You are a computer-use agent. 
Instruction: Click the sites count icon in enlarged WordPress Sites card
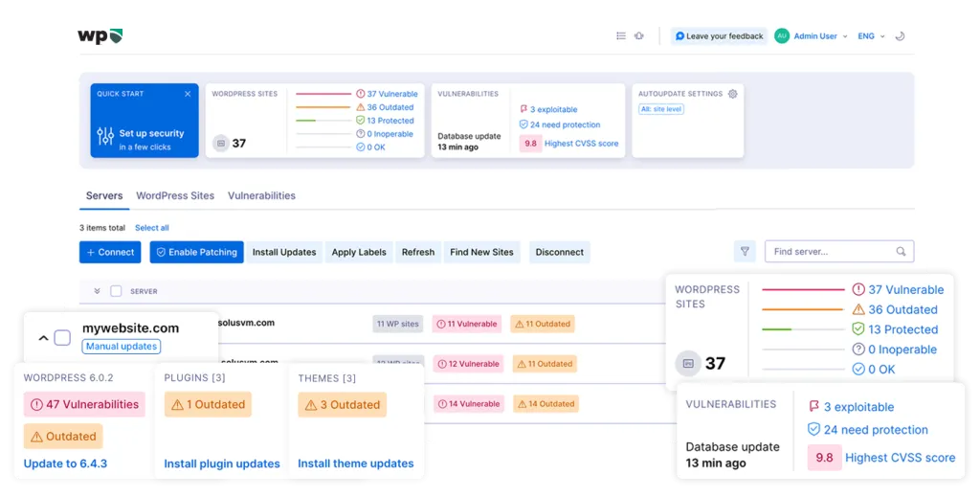pyautogui.click(x=688, y=363)
